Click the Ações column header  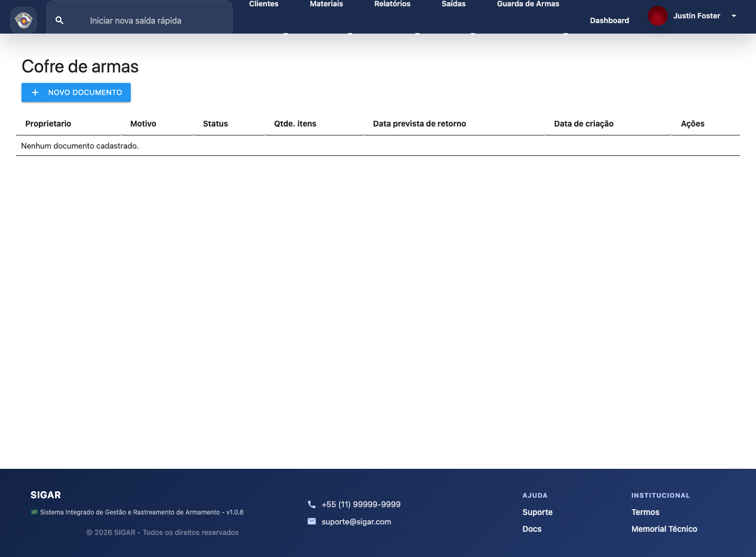point(692,124)
